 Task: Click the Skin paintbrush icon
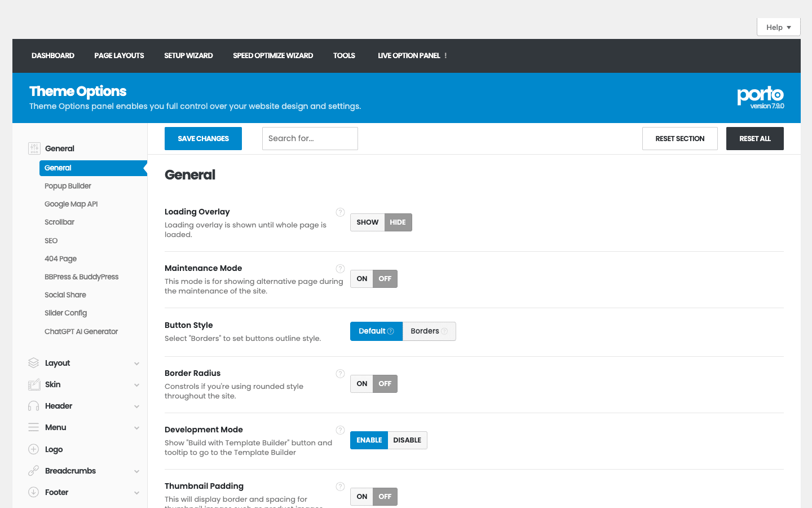[x=34, y=384]
